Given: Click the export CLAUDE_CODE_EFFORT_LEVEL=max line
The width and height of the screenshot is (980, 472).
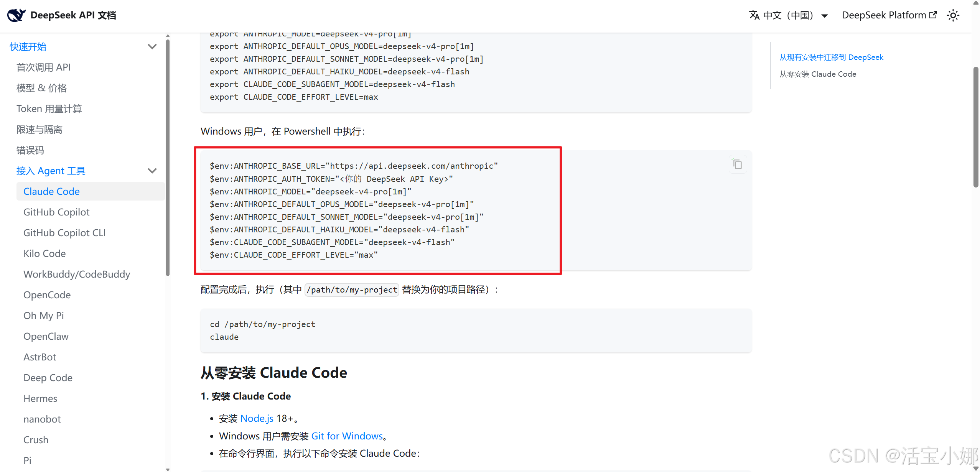Looking at the screenshot, I should 294,97.
